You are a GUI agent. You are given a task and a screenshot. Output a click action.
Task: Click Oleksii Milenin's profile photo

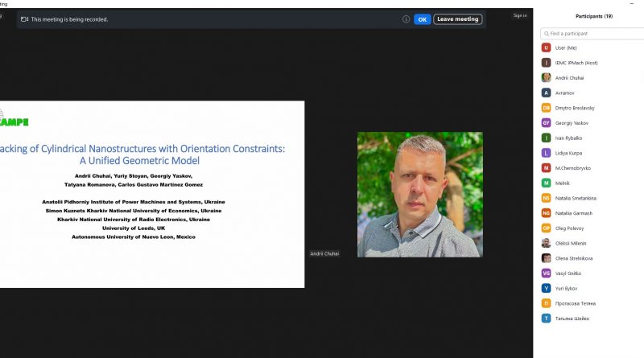click(x=547, y=243)
